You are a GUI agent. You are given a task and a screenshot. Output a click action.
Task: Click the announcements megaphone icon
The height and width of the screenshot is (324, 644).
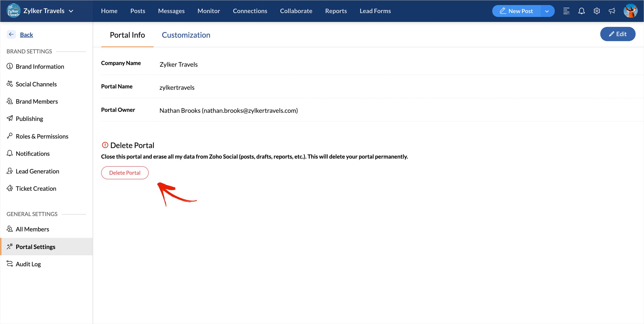point(612,11)
